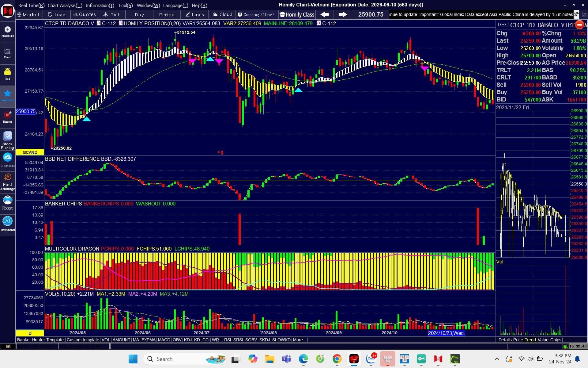Open the Window menu
This screenshot has width=588, height=368.
pos(148,5)
